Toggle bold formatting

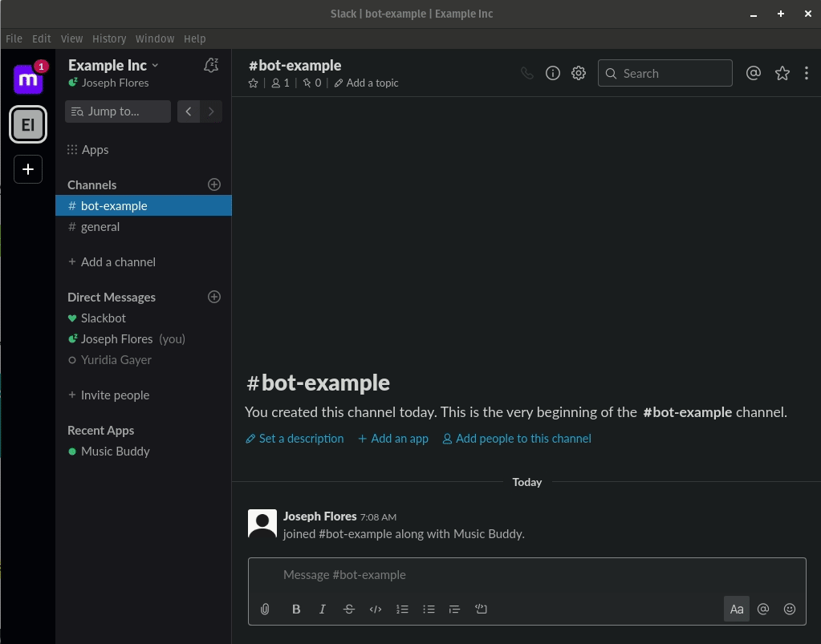pyautogui.click(x=296, y=609)
